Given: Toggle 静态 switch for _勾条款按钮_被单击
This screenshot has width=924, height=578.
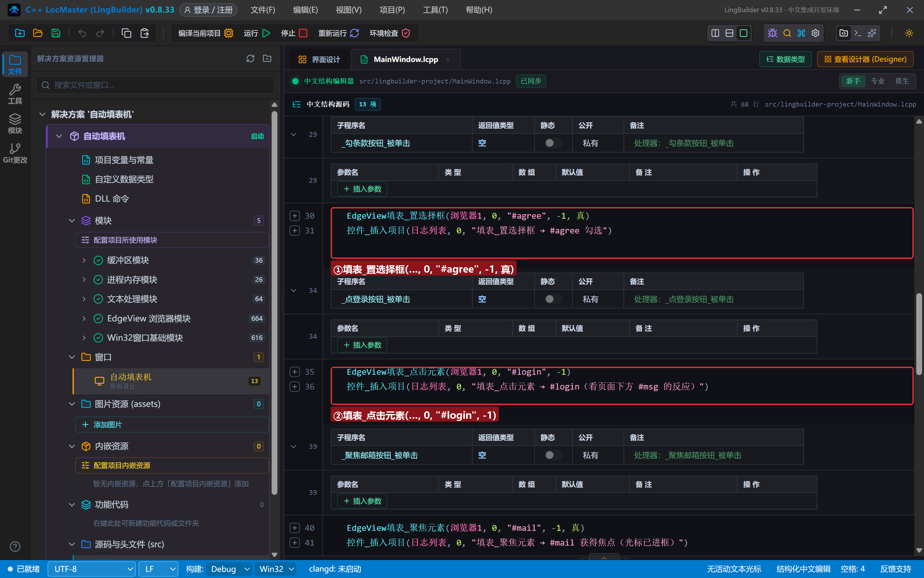Looking at the screenshot, I should (553, 143).
